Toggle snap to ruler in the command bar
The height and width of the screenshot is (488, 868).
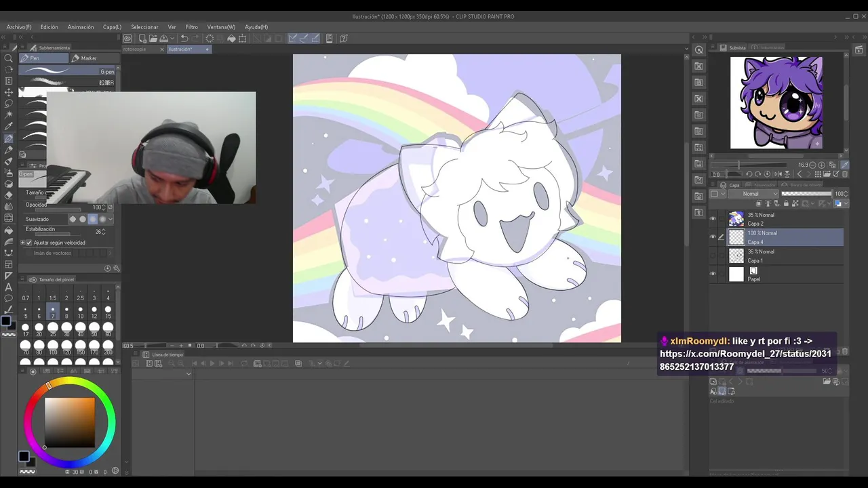293,39
